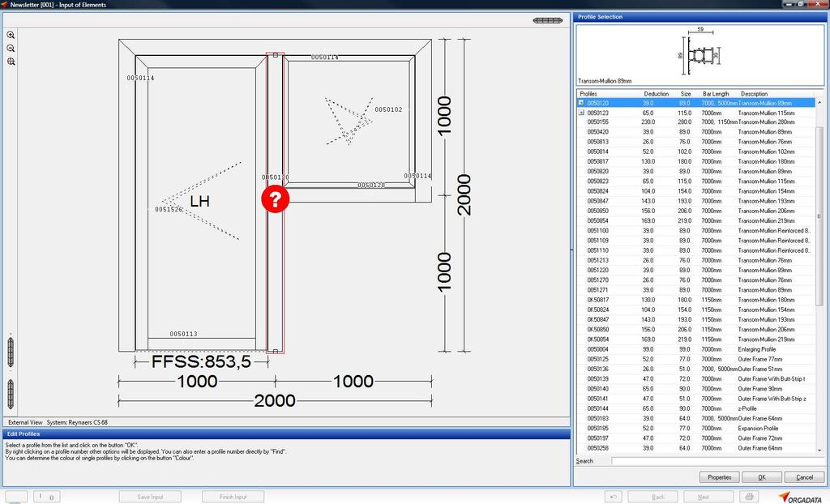Select profile row 0050823

click(696, 182)
